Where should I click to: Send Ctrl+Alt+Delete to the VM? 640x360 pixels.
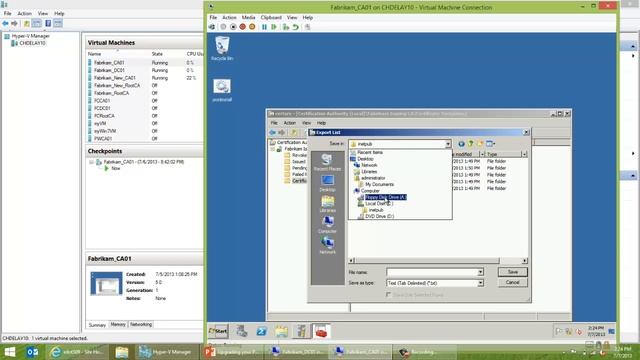(212, 27)
